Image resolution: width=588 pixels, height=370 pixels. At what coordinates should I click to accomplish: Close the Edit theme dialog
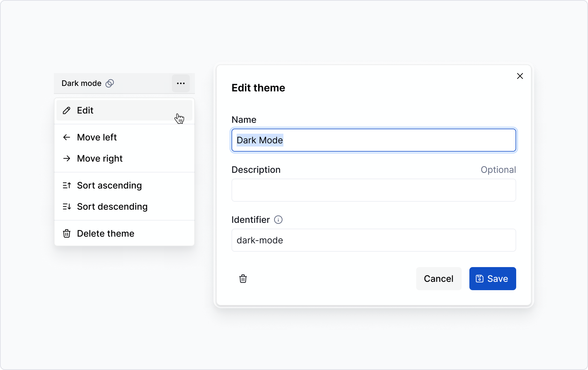520,76
